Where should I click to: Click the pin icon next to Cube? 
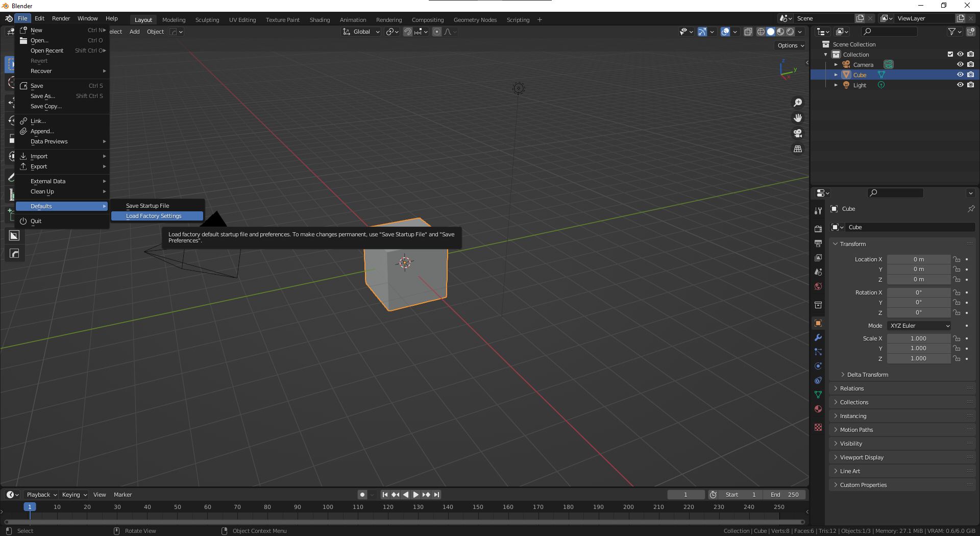click(x=971, y=209)
